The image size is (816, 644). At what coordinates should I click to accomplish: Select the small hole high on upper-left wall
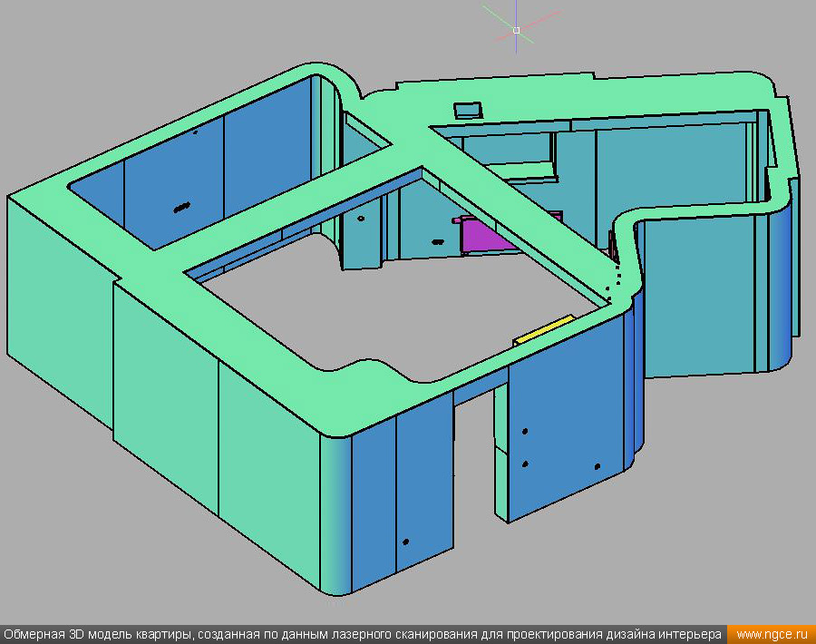coord(195,132)
